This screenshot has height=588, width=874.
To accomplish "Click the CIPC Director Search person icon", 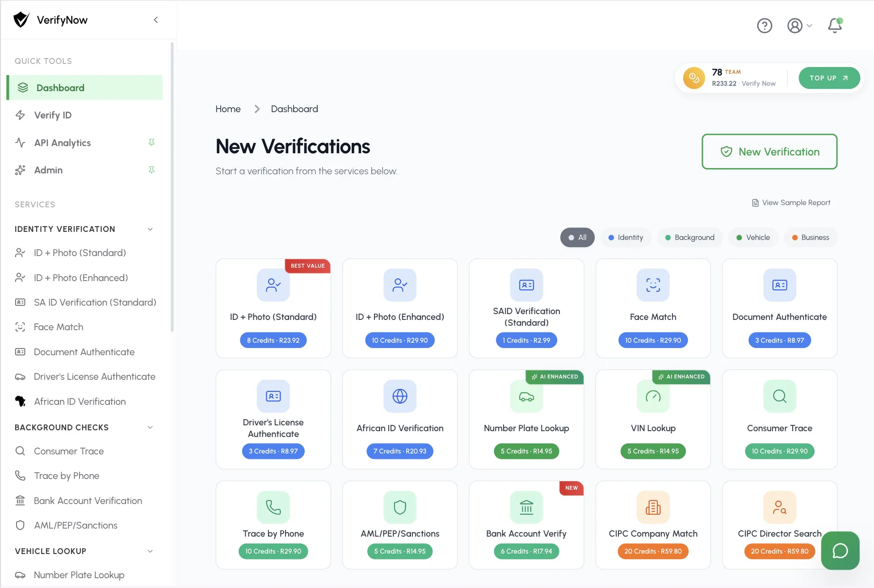I will click(780, 507).
